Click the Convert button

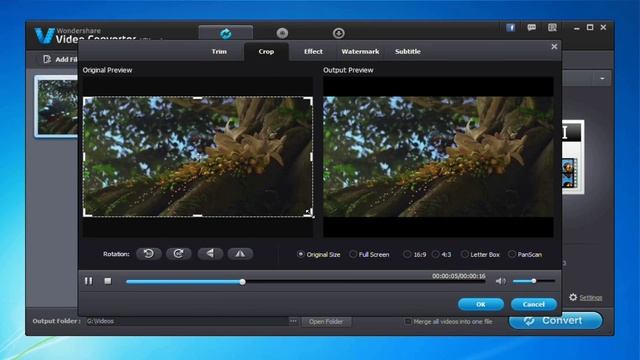(556, 320)
